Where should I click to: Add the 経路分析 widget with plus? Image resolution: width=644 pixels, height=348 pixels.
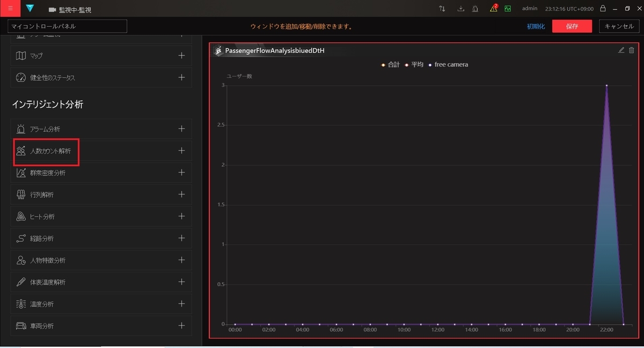point(181,238)
